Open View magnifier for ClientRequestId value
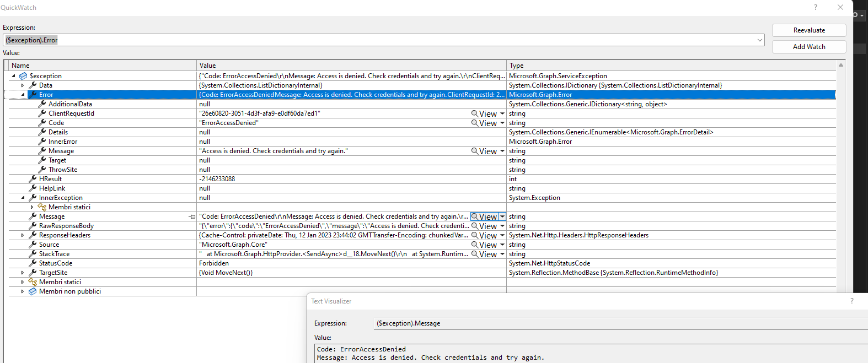868x363 pixels. pyautogui.click(x=484, y=113)
